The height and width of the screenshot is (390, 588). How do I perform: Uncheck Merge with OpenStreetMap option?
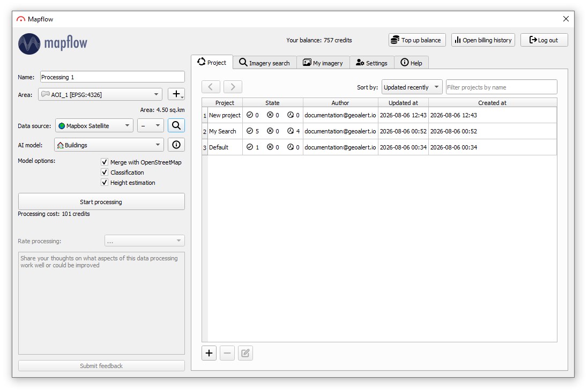pyautogui.click(x=105, y=162)
